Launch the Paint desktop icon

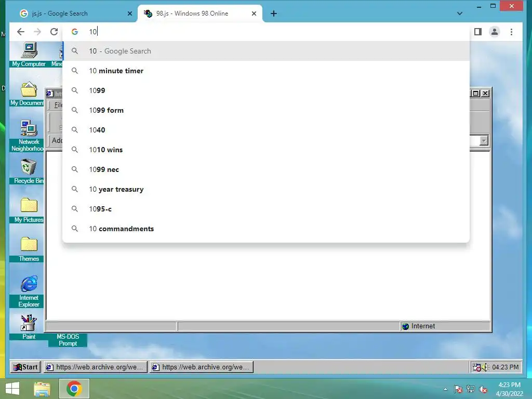[x=29, y=327]
